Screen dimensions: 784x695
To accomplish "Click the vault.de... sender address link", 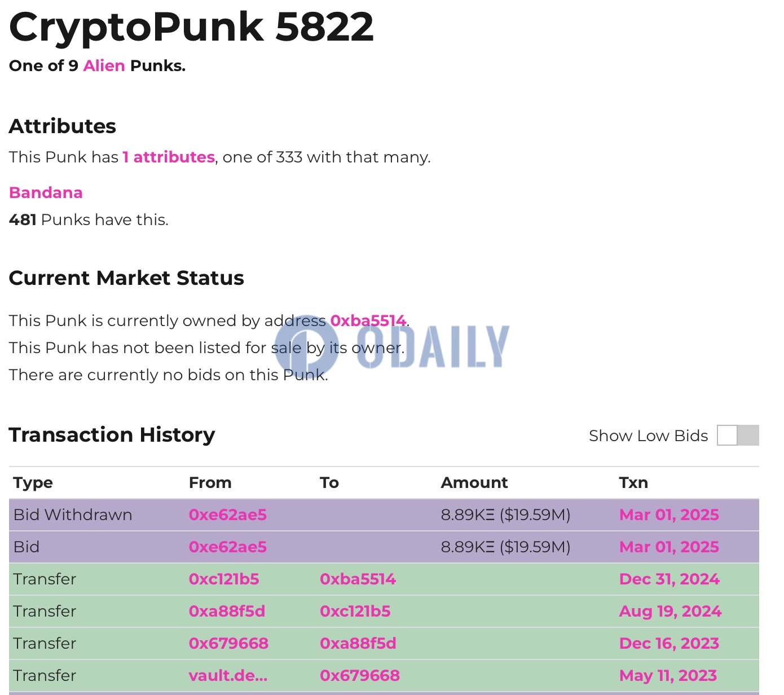I will tap(228, 676).
